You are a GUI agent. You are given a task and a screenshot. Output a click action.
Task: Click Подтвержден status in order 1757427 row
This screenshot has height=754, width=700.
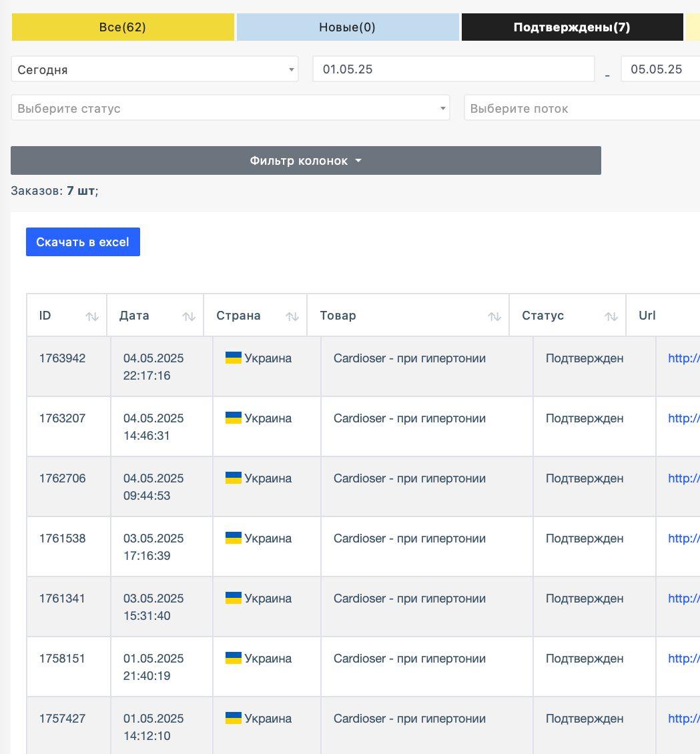click(585, 719)
